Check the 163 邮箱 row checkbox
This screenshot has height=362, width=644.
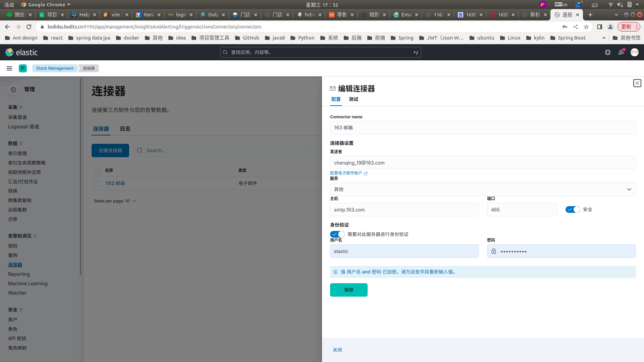click(x=97, y=183)
